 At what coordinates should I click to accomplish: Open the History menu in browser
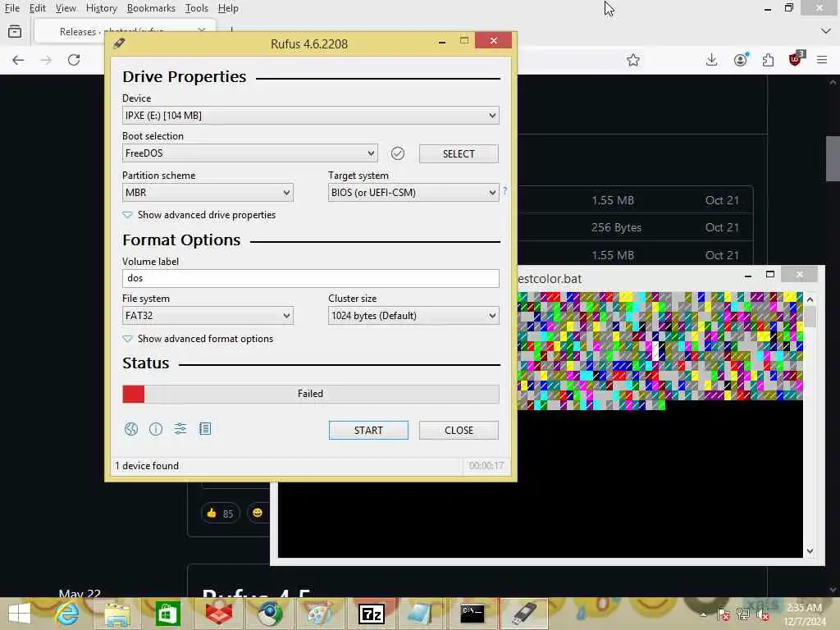coord(101,8)
